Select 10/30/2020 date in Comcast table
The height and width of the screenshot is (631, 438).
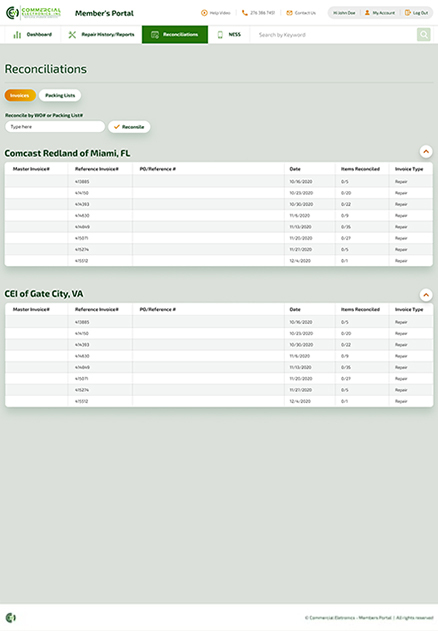click(301, 204)
